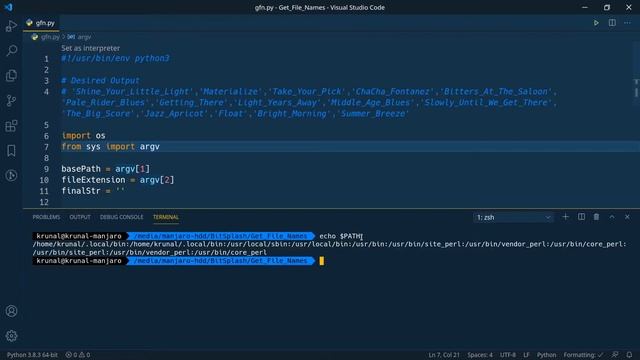640x360 pixels.
Task: Switch to the Debug Console tab
Action: tap(122, 217)
